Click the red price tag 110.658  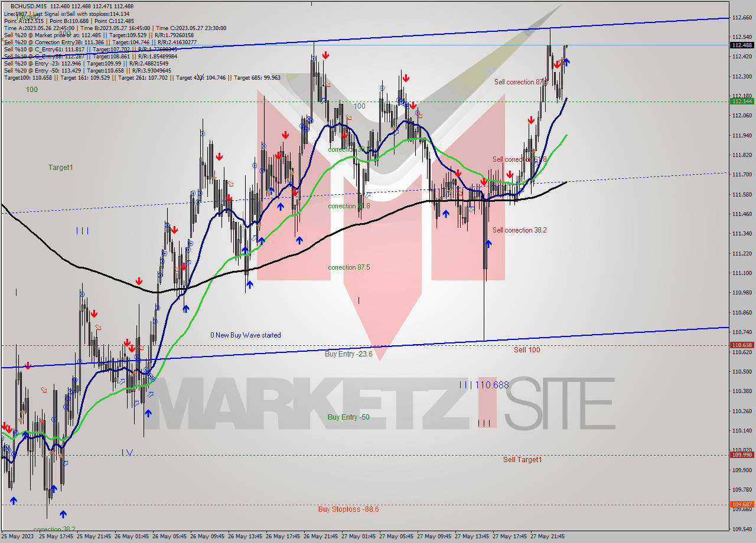tap(742, 345)
